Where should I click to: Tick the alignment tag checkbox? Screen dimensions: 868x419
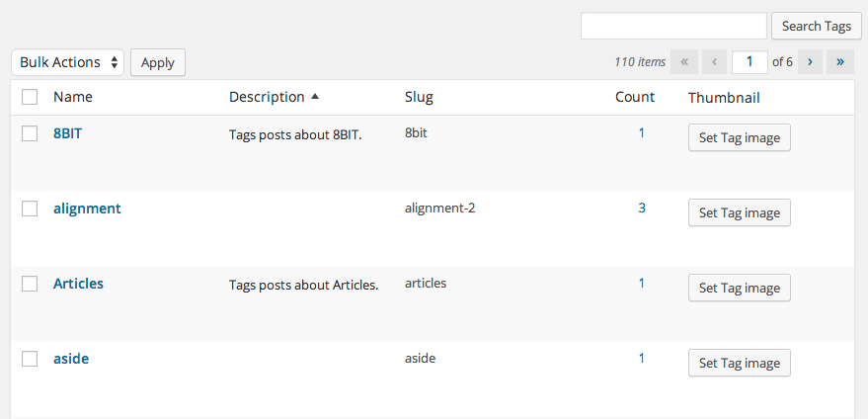click(x=30, y=209)
